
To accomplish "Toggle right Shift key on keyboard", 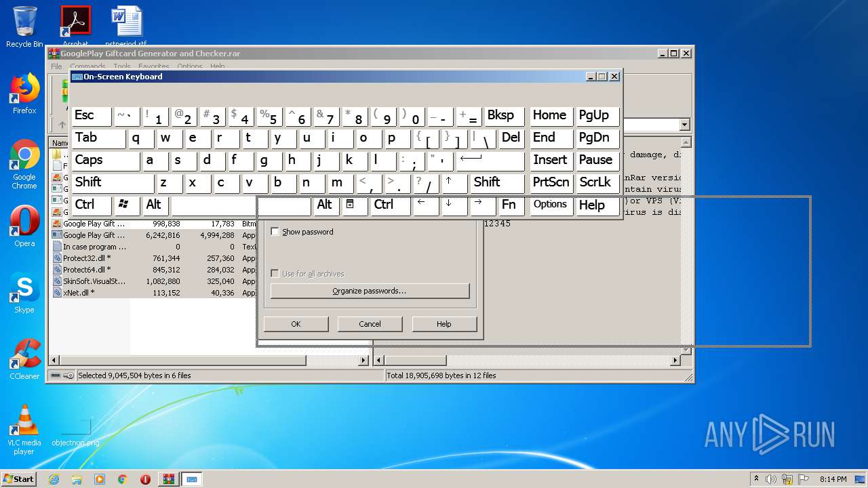I will (497, 182).
